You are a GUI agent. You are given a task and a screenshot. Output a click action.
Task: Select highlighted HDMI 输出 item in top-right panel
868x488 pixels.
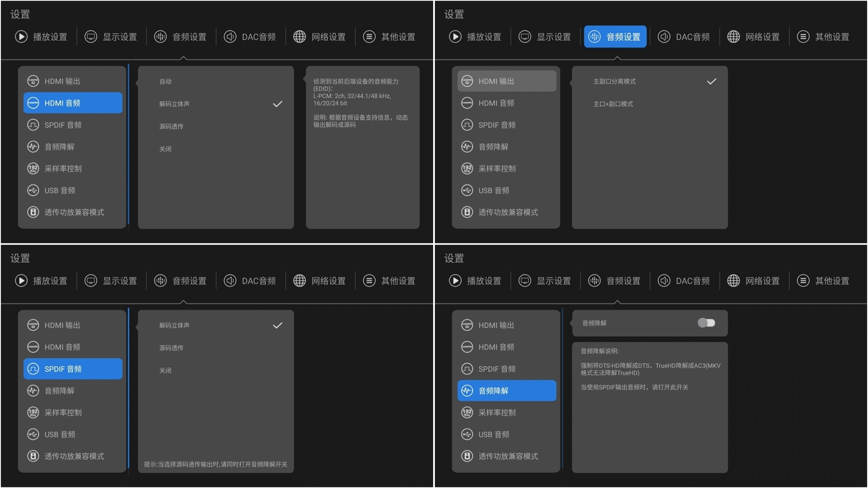tap(507, 81)
